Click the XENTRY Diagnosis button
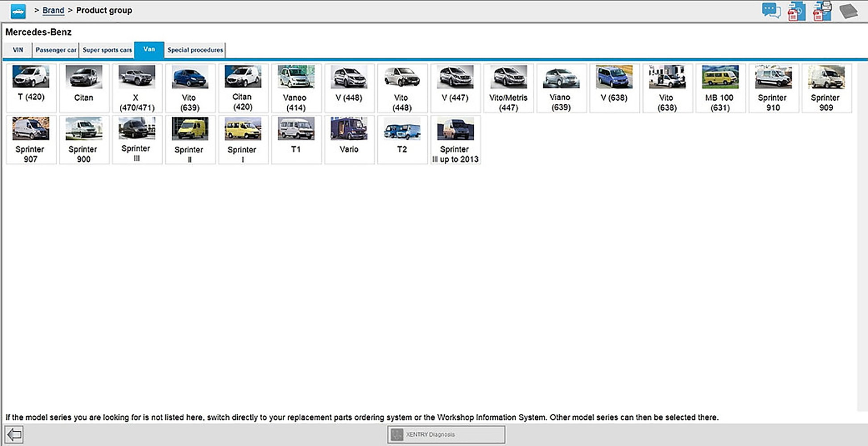 pyautogui.click(x=446, y=434)
